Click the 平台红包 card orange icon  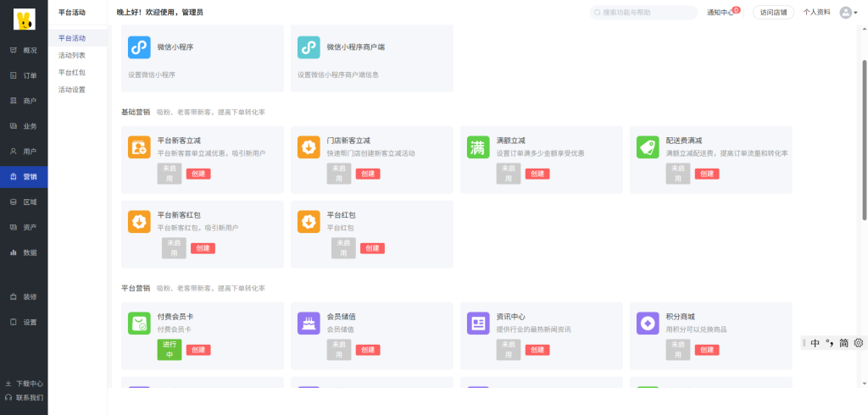click(309, 221)
